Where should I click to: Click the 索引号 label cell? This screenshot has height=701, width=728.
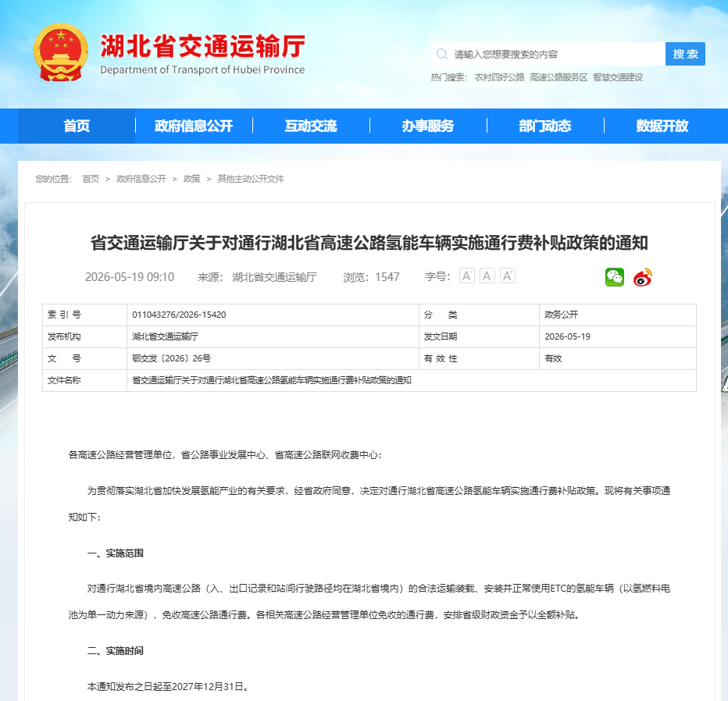(x=84, y=315)
